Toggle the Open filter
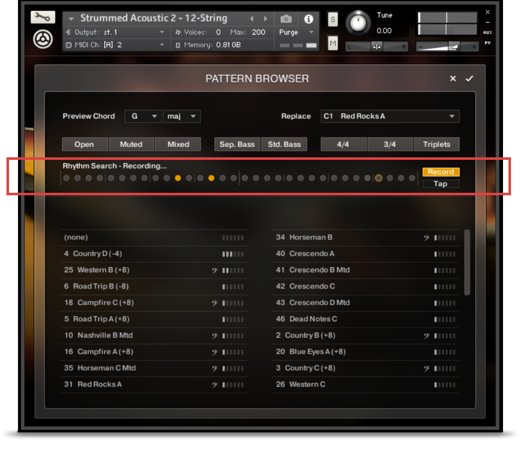 (x=84, y=144)
